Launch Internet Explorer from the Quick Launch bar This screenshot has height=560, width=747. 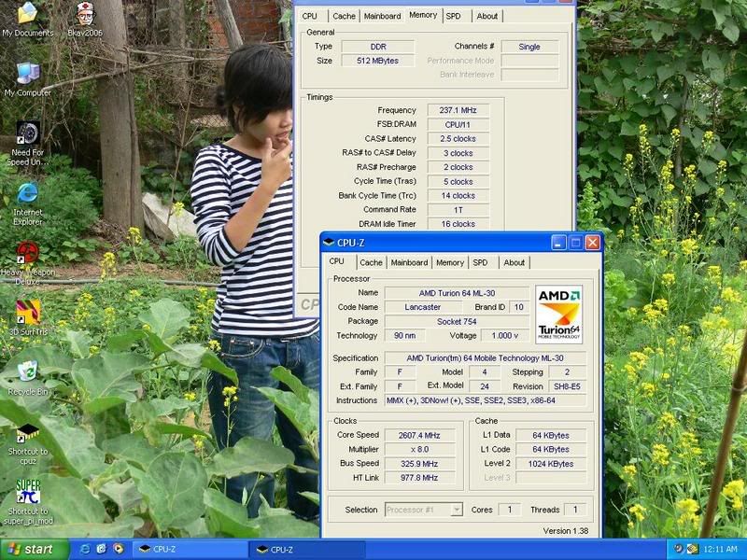pos(85,549)
